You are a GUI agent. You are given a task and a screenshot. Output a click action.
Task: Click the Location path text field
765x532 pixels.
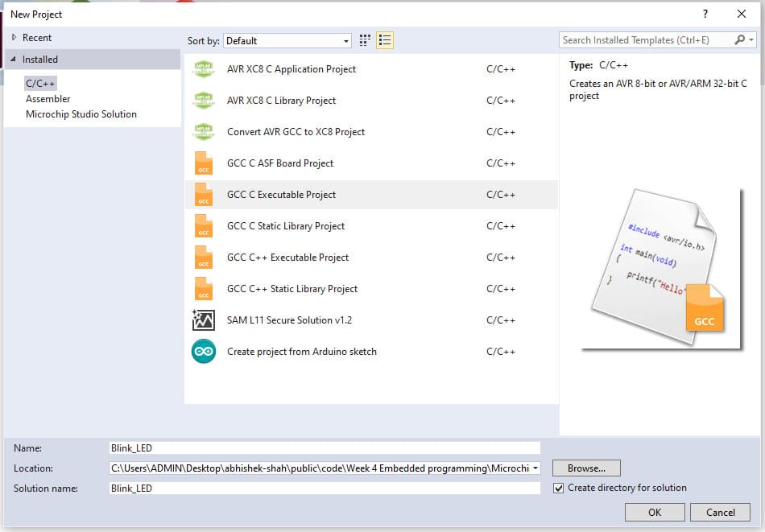pos(320,468)
